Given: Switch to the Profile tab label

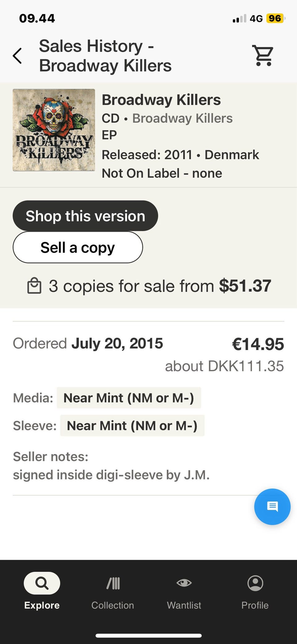Looking at the screenshot, I should click(255, 605).
